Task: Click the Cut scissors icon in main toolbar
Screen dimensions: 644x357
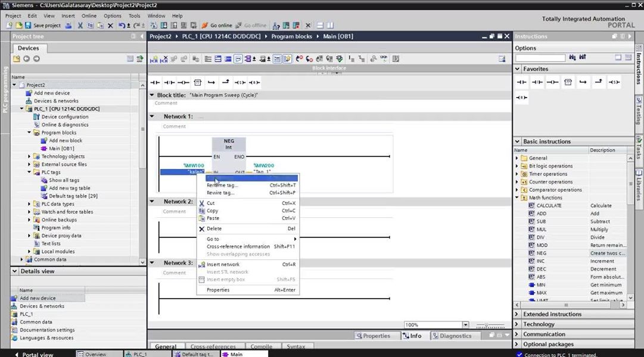Action: [x=80, y=26]
